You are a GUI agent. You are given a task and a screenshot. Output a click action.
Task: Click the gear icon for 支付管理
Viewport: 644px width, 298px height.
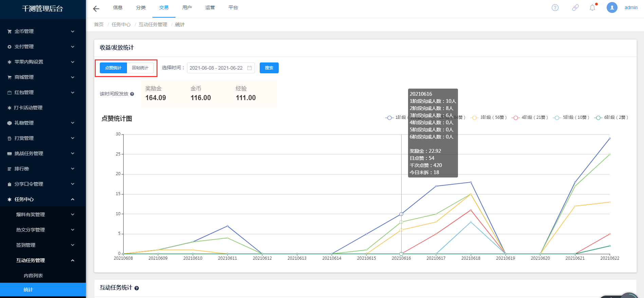pos(10,46)
